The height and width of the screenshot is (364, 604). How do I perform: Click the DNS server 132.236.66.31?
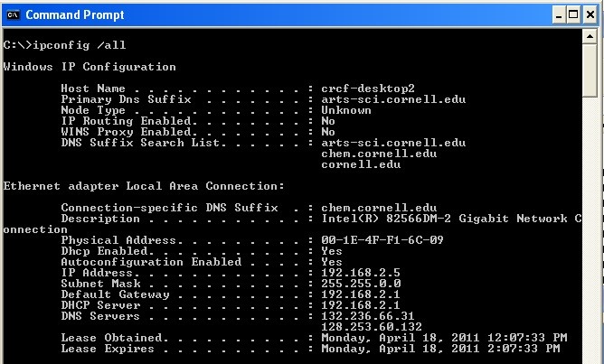tap(368, 316)
